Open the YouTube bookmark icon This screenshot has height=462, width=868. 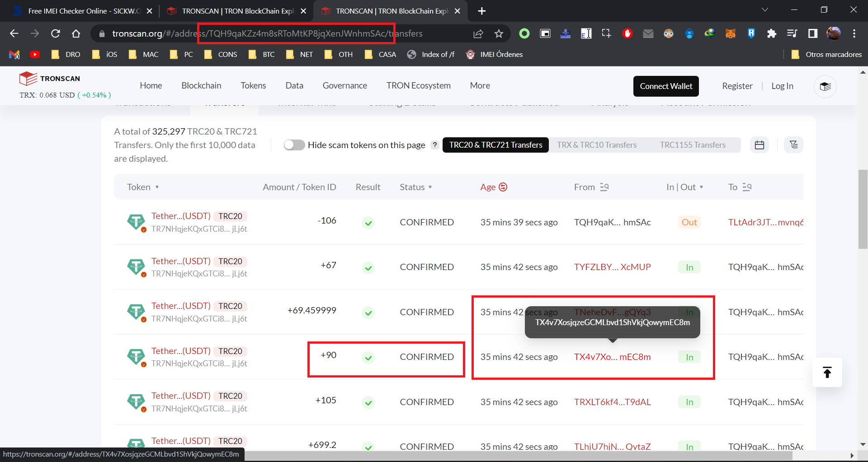tap(35, 55)
